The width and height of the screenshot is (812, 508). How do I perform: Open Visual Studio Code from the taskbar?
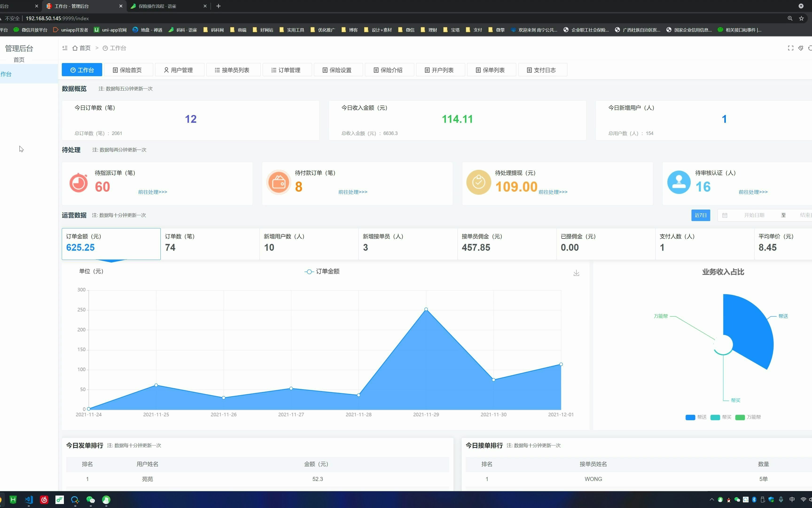(x=28, y=500)
